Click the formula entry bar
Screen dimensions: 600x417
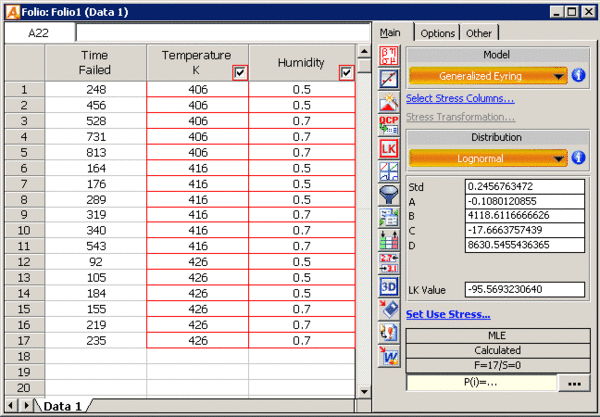point(223,33)
